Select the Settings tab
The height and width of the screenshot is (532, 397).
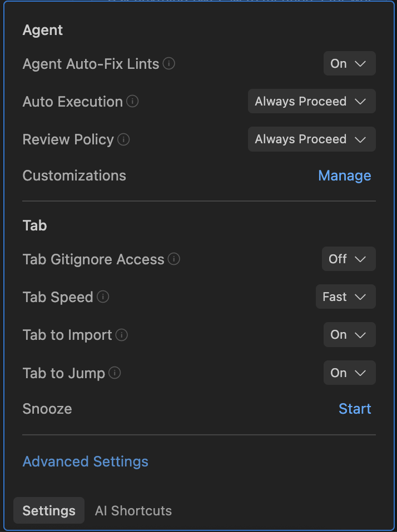[48, 510]
